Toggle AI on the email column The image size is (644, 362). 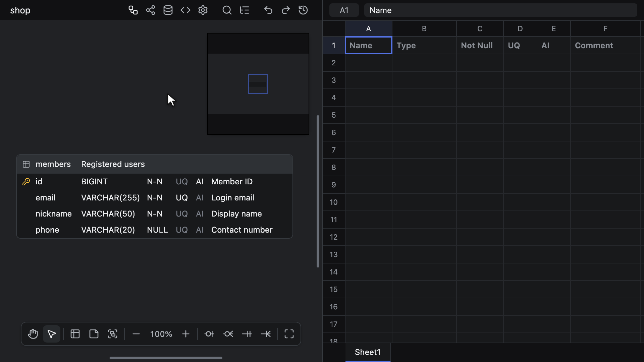click(200, 198)
